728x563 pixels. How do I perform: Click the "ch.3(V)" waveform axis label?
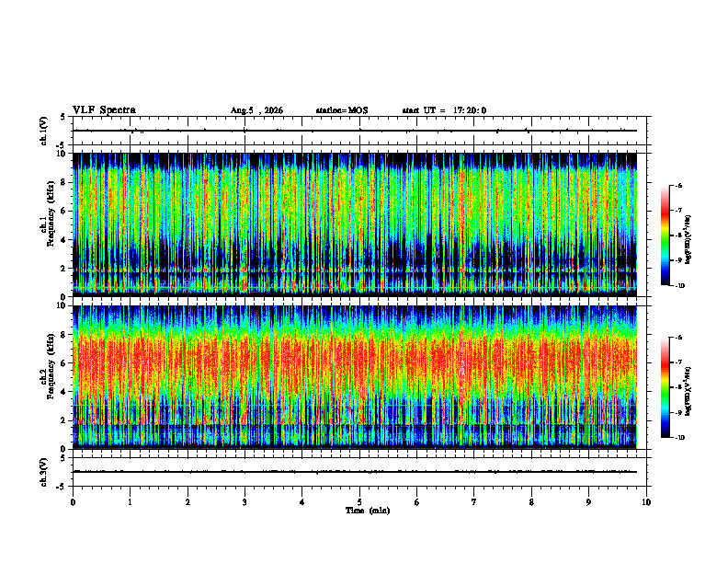tap(44, 472)
